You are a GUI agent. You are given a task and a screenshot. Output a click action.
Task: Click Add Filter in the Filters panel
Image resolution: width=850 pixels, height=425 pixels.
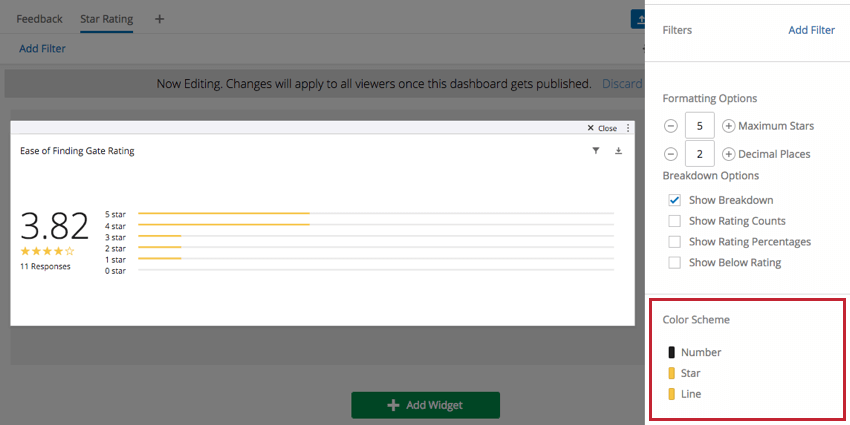[x=812, y=30]
